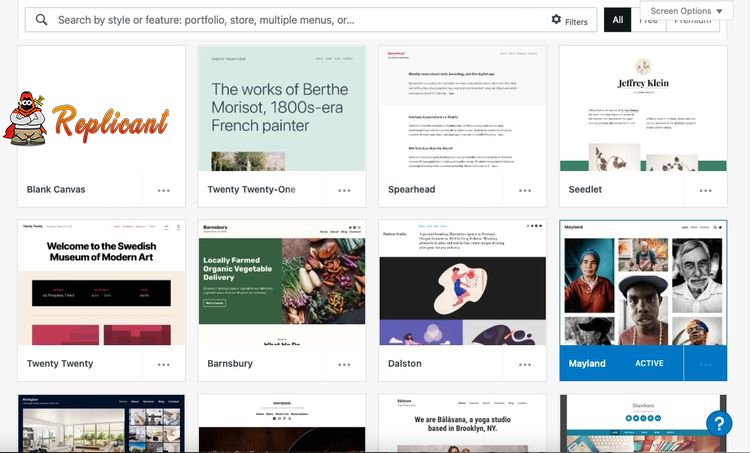Click the Spearhead theme name

click(x=412, y=189)
